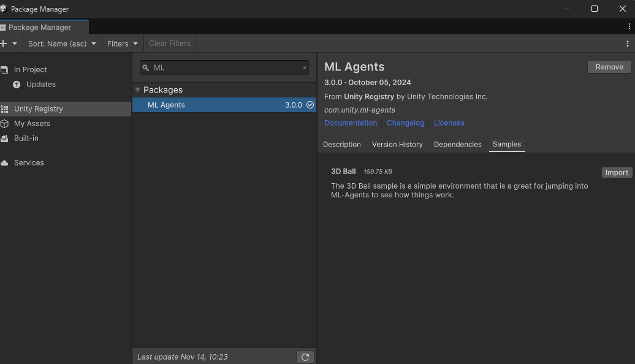Collapse the Packages group
Image resolution: width=635 pixels, height=364 pixels.
click(138, 90)
